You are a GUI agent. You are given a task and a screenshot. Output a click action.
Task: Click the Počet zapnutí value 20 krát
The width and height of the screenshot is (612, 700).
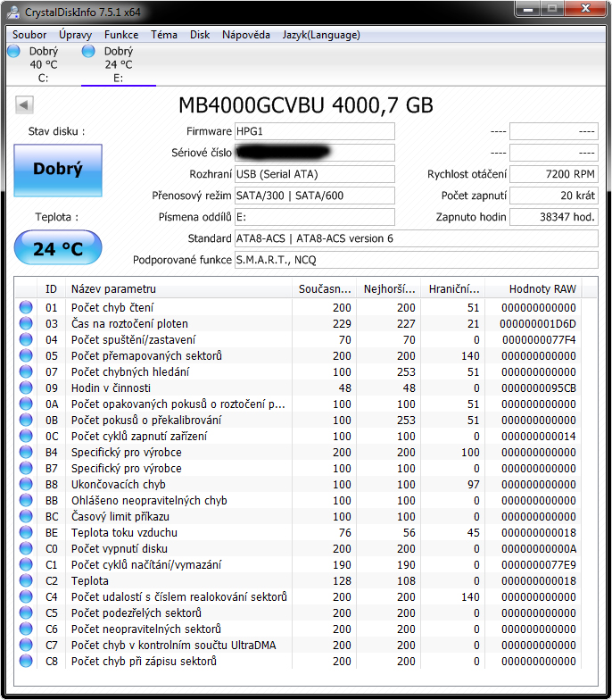click(553, 196)
